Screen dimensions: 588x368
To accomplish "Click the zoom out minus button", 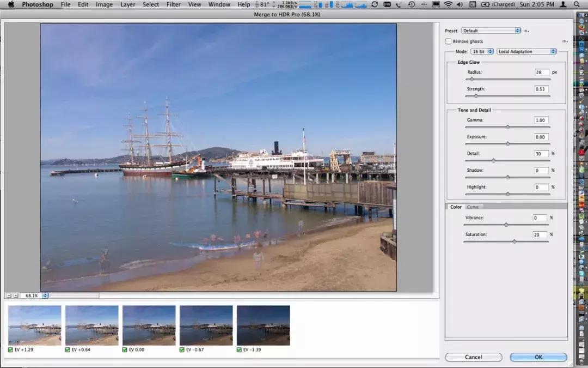I will (9, 295).
